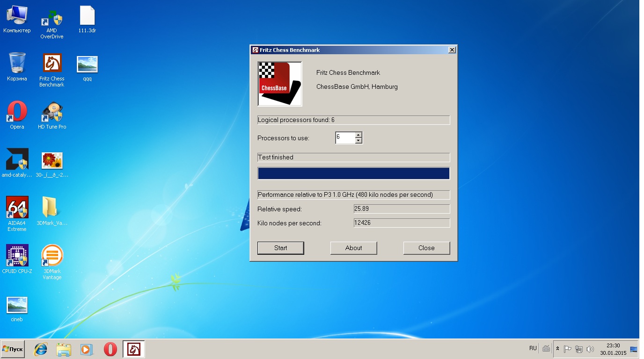Open AIDA64 Extreme desktop shortcut
This screenshot has width=644, height=359.
pyautogui.click(x=17, y=208)
